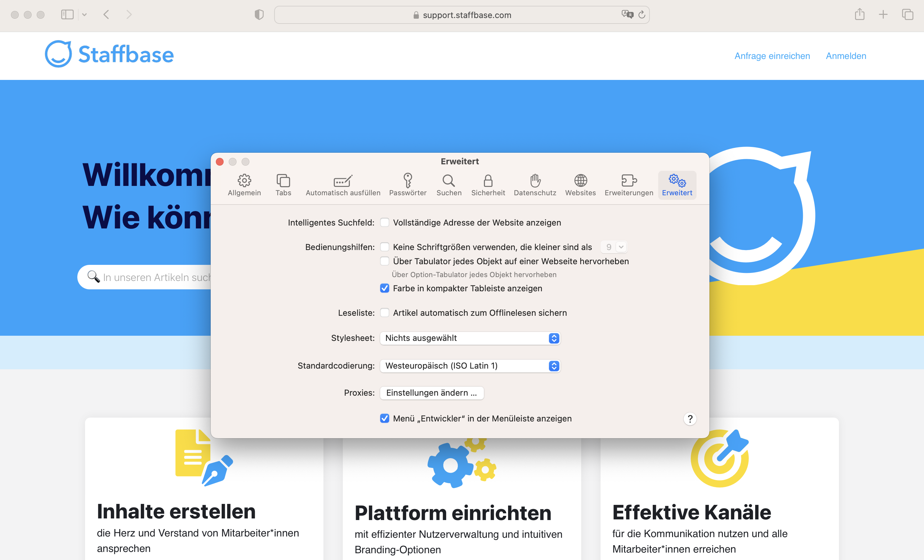Uncheck Menü Entwickler in der Menüleiste
This screenshot has height=560, width=924.
384,418
